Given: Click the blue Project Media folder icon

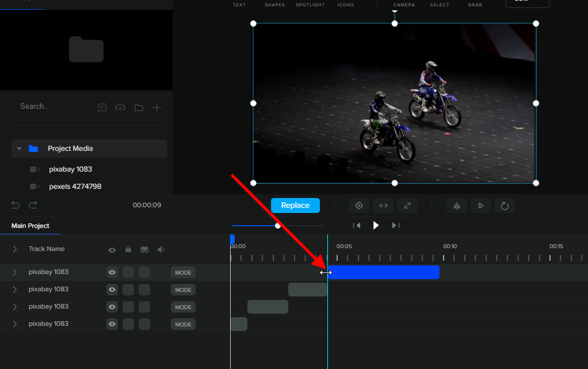Looking at the screenshot, I should 33,149.
